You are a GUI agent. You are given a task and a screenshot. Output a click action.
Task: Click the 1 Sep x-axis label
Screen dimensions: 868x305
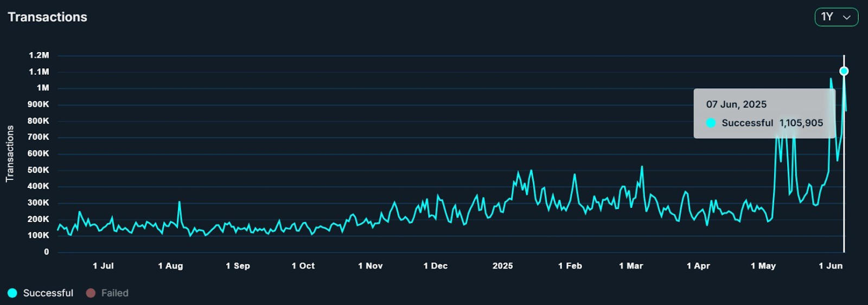238,266
